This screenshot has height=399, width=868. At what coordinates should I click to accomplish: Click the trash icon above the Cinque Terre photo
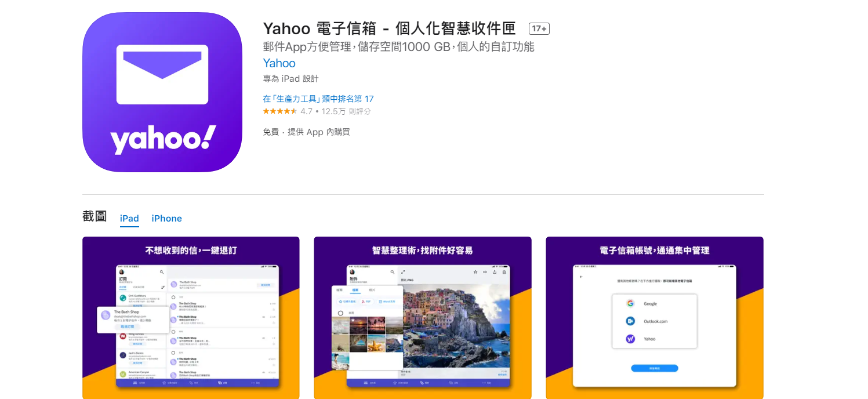[x=504, y=271]
